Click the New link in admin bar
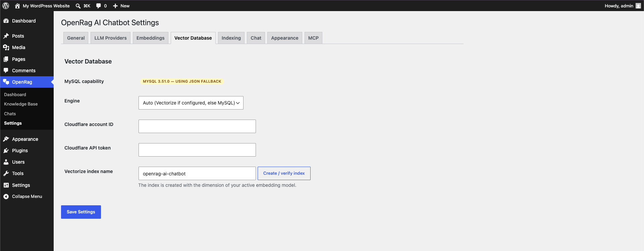Image resolution: width=644 pixels, height=251 pixels. [125, 6]
